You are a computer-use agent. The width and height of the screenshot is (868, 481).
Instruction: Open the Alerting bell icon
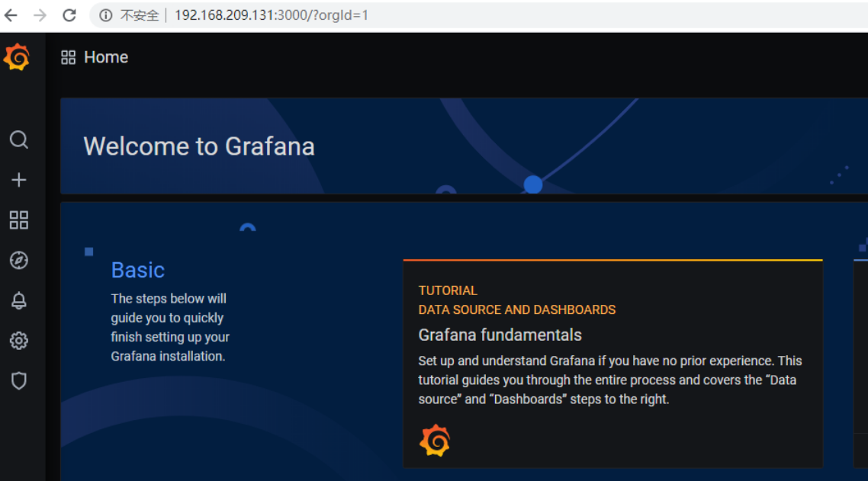(x=19, y=300)
